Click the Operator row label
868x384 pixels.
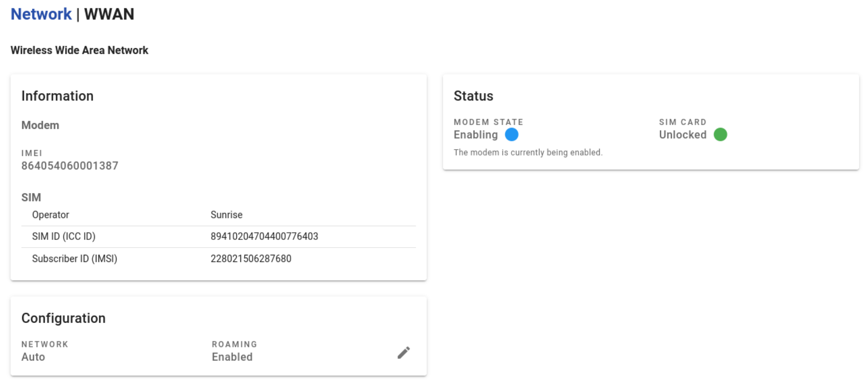[x=51, y=215]
